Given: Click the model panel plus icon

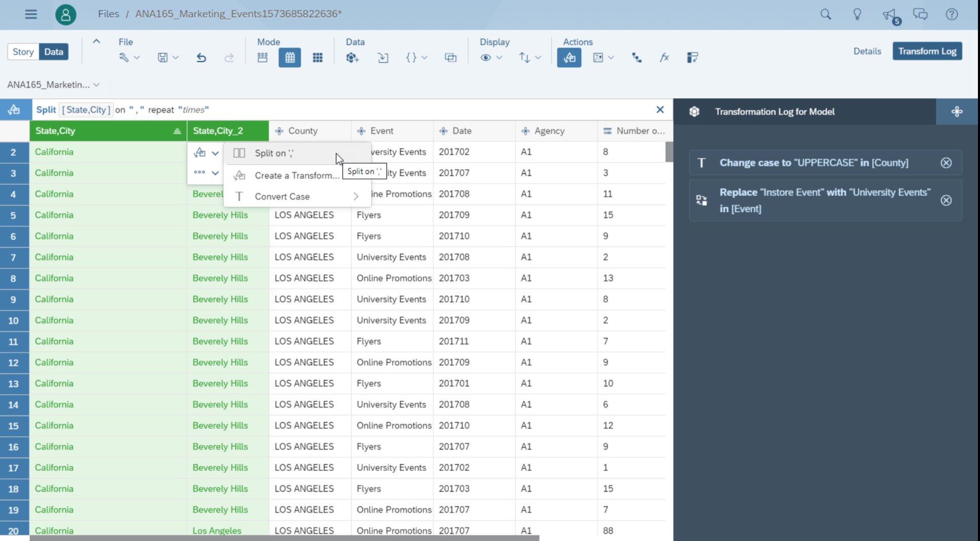Looking at the screenshot, I should (957, 112).
